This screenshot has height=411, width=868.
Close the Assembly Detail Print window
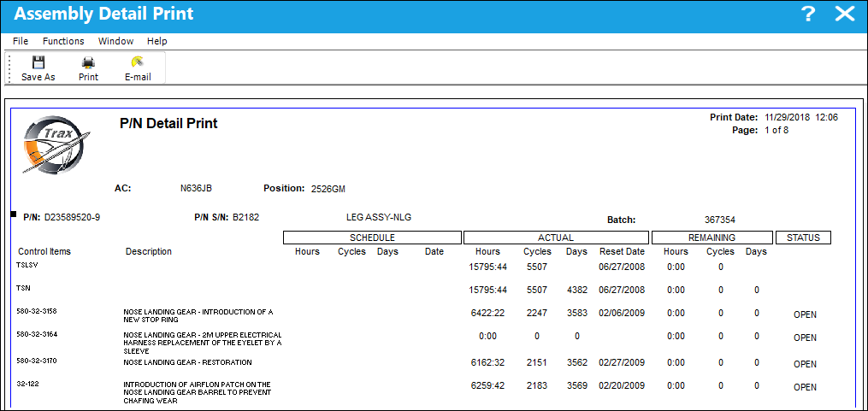[x=845, y=15]
